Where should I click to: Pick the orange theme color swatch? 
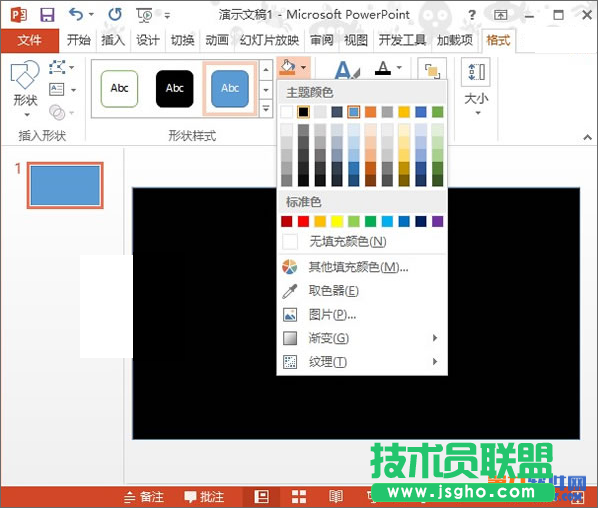coord(370,112)
